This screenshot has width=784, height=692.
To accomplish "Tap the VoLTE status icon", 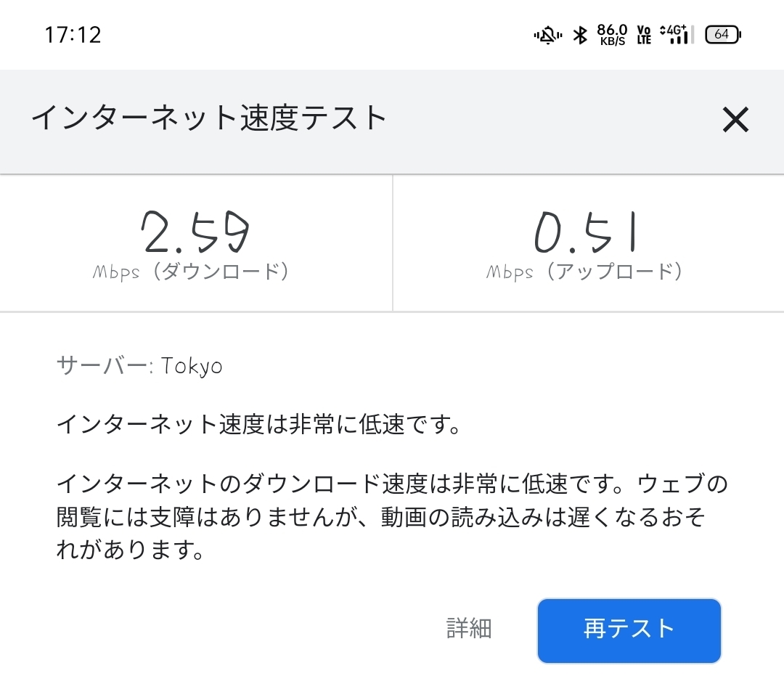I will click(644, 35).
